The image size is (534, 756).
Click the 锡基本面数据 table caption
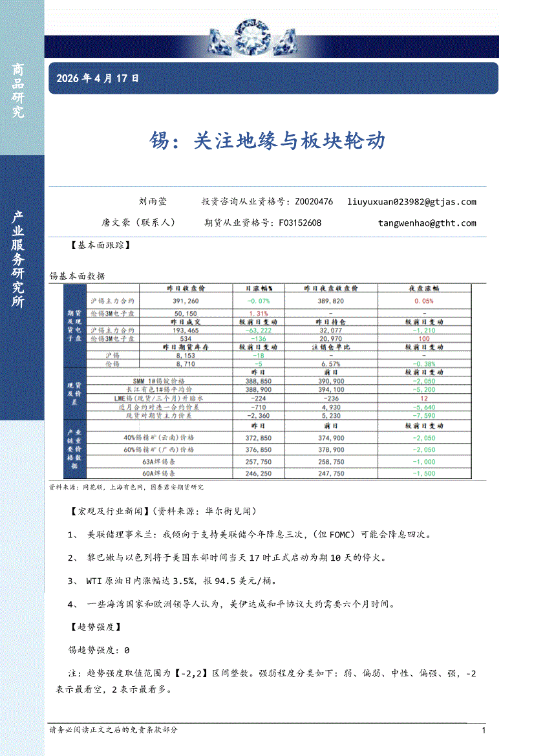tap(78, 275)
